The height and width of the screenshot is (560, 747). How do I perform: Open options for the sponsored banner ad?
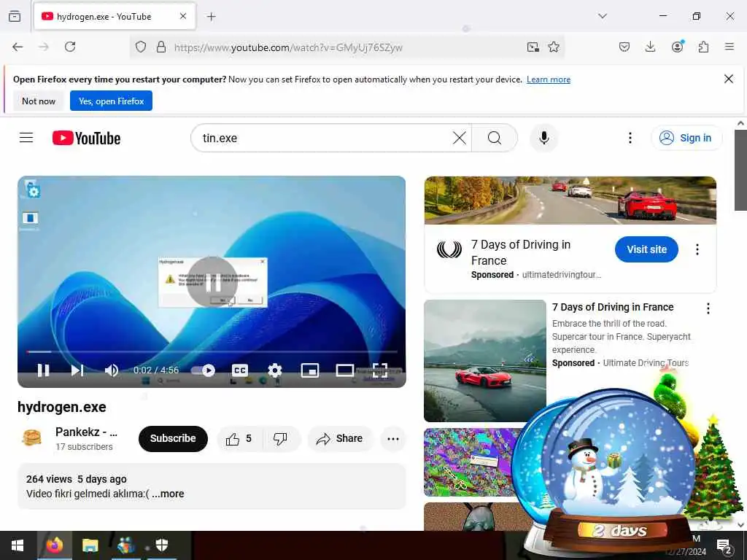(697, 249)
